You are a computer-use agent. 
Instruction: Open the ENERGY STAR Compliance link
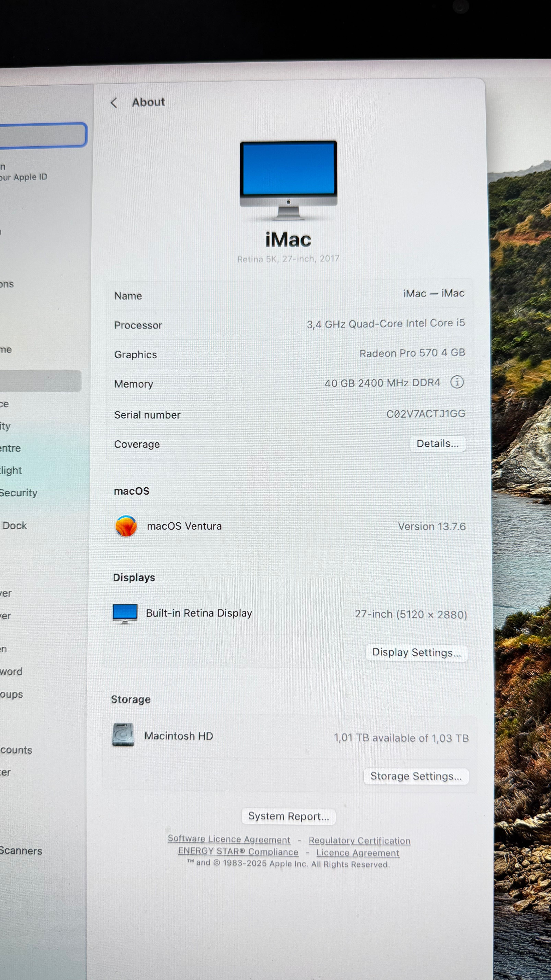[x=238, y=852]
